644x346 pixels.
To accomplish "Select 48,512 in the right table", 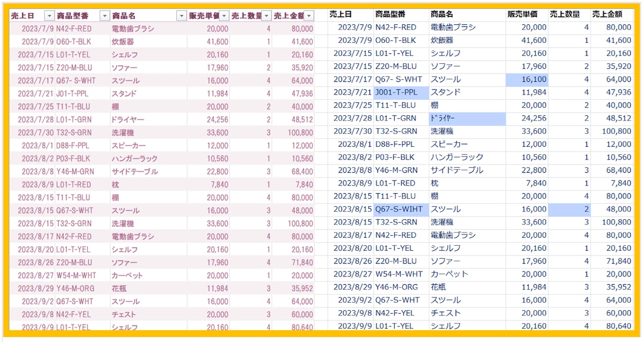I will coord(619,118).
